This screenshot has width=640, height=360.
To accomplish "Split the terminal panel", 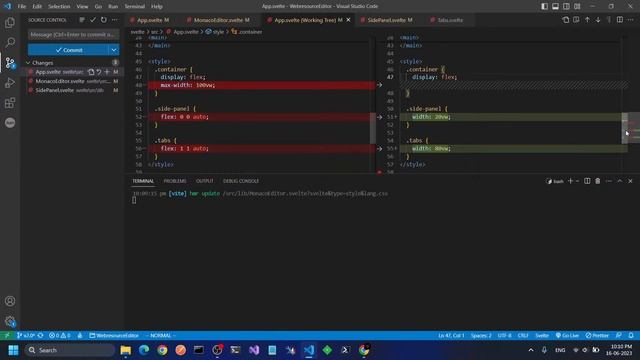I will 587,181.
